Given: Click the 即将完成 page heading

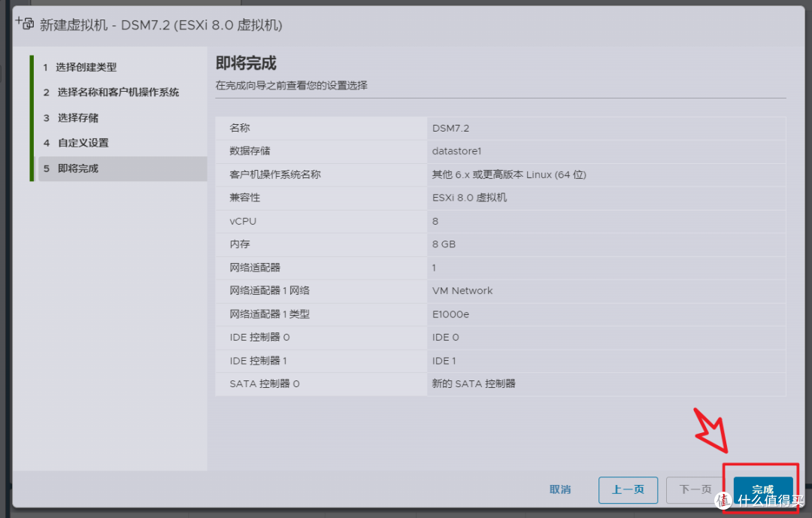Looking at the screenshot, I should tap(246, 63).
